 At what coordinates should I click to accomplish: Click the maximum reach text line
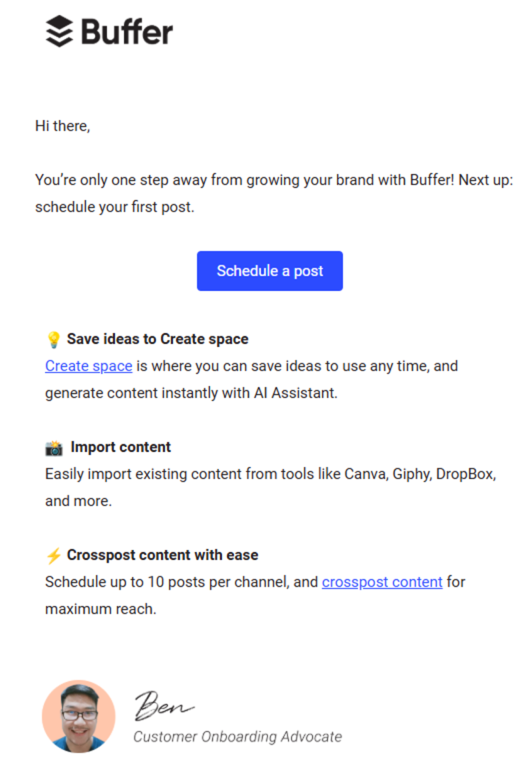pyautogui.click(x=101, y=609)
